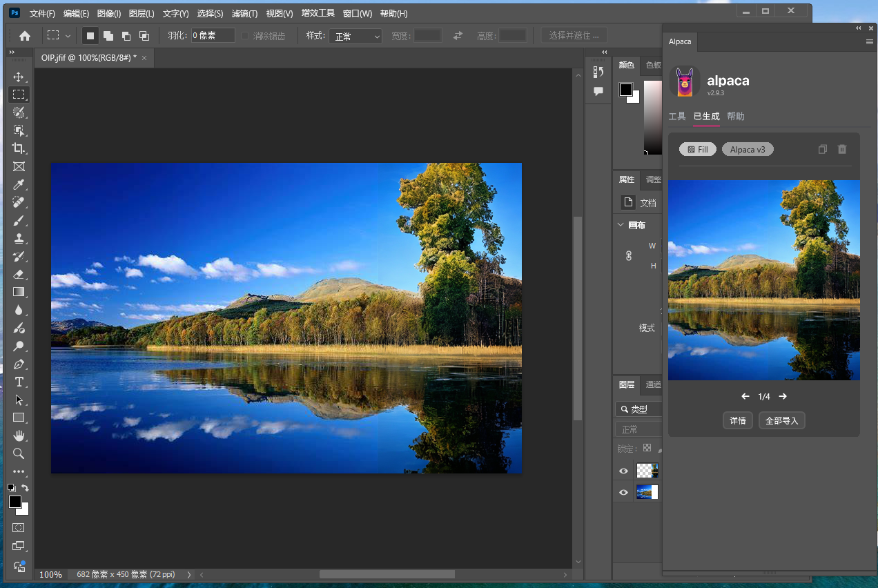Open the 样式 style dropdown

355,36
